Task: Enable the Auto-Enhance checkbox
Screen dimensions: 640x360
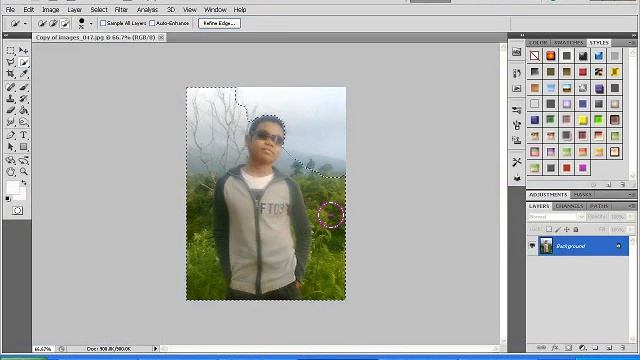Action: pyautogui.click(x=152, y=23)
